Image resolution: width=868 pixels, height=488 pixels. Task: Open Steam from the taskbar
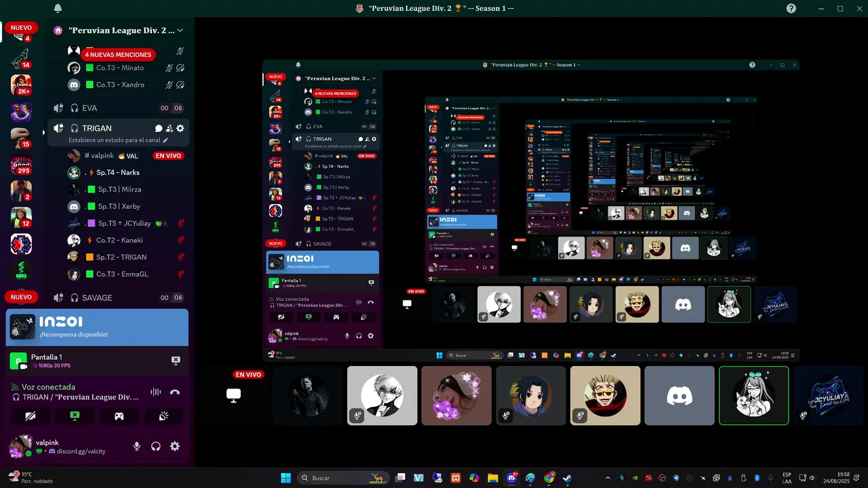point(567,478)
